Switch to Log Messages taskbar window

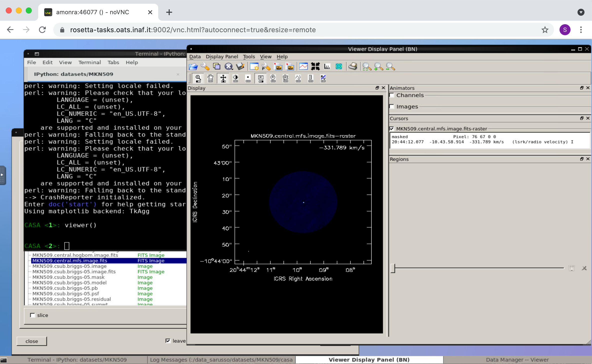click(x=221, y=360)
